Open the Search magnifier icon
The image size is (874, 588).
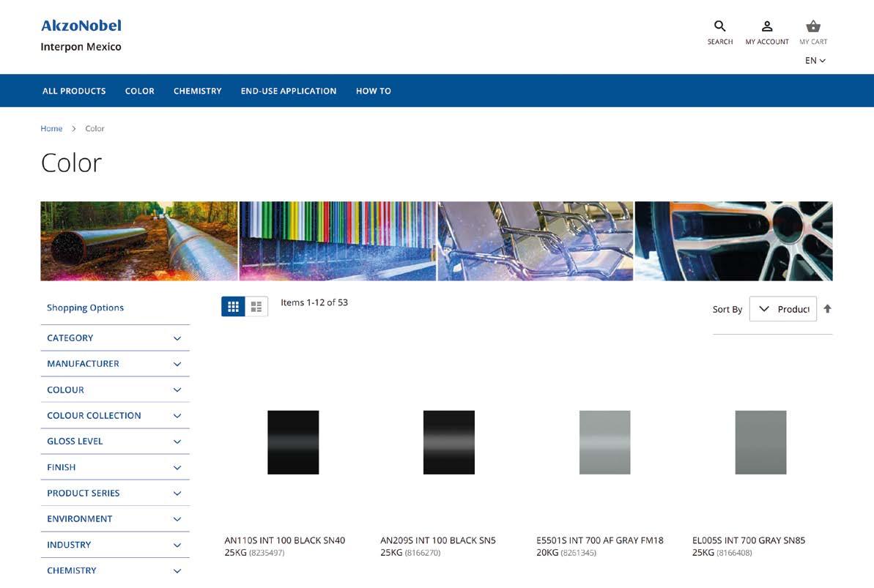point(719,26)
